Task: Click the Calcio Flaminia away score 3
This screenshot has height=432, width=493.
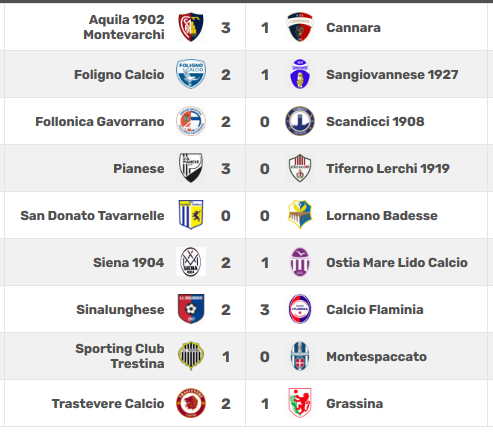Action: (x=265, y=310)
